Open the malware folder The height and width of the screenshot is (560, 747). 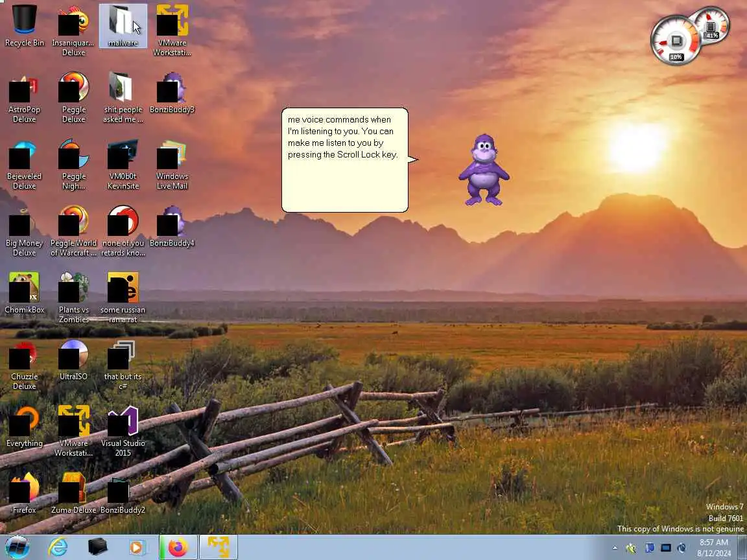[123, 26]
